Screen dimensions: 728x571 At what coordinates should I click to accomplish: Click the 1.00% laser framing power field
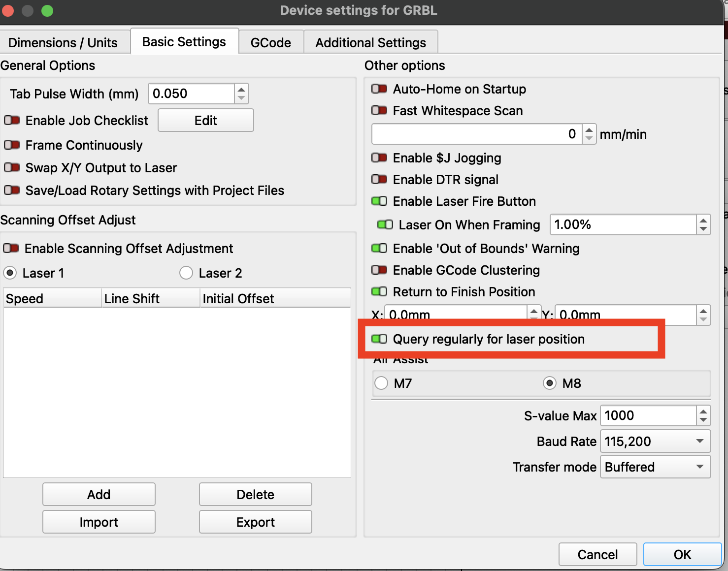coord(623,224)
